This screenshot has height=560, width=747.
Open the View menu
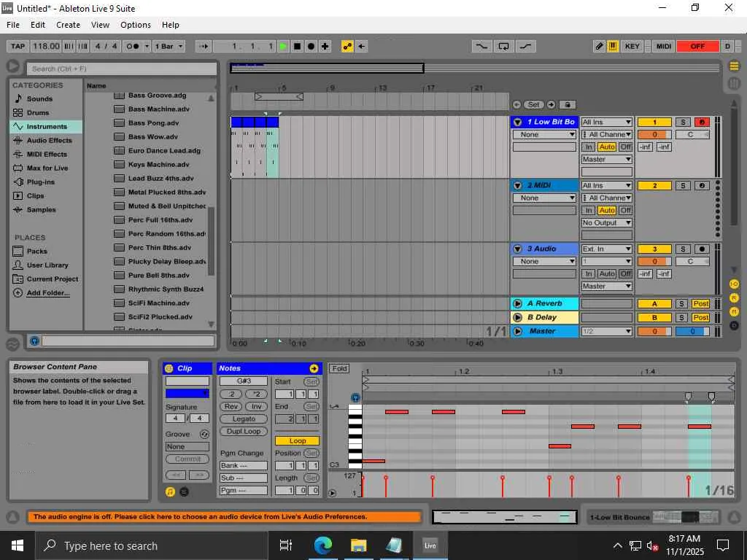(x=100, y=25)
